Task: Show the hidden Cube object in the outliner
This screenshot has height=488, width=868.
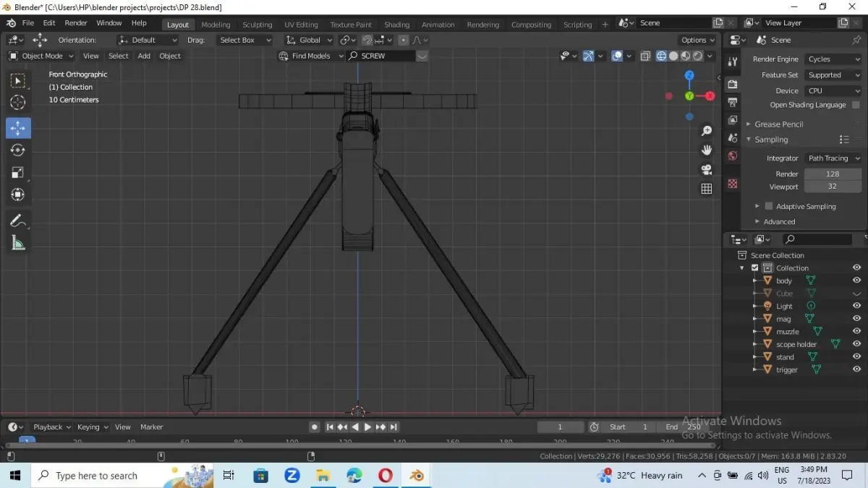Action: tap(856, 294)
